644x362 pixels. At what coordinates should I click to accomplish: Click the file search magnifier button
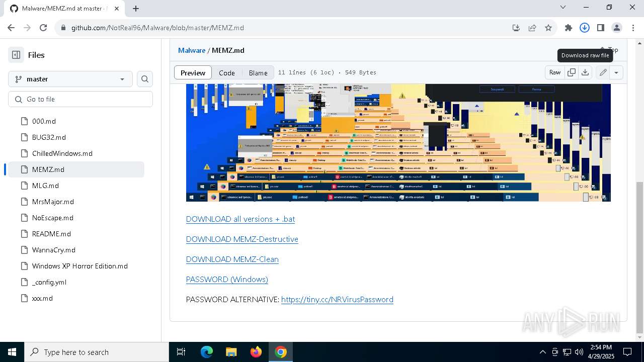click(x=145, y=79)
